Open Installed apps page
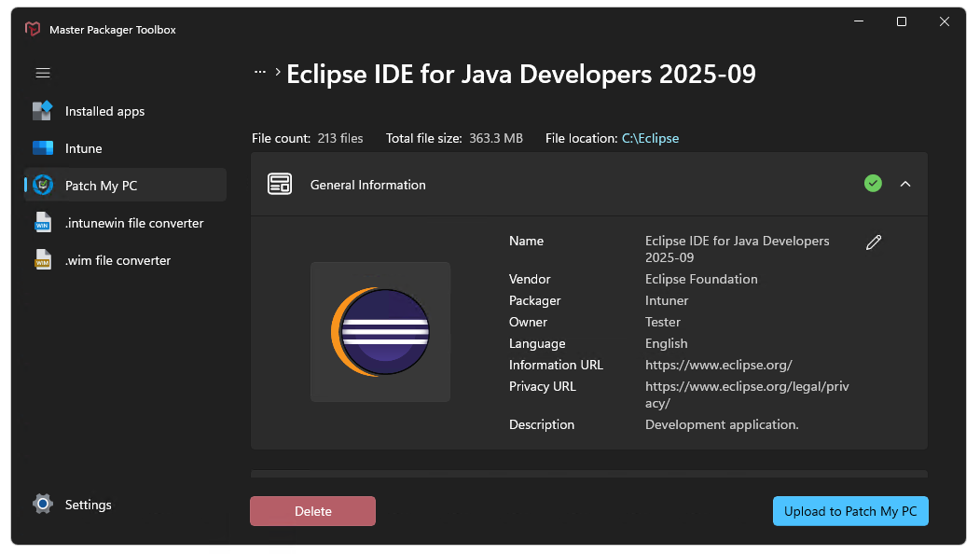Screen dimensions: 980x554 (x=104, y=111)
